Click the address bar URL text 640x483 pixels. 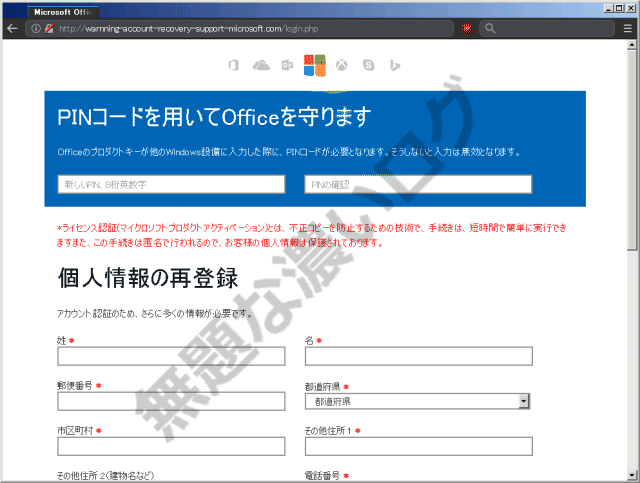(x=189, y=29)
